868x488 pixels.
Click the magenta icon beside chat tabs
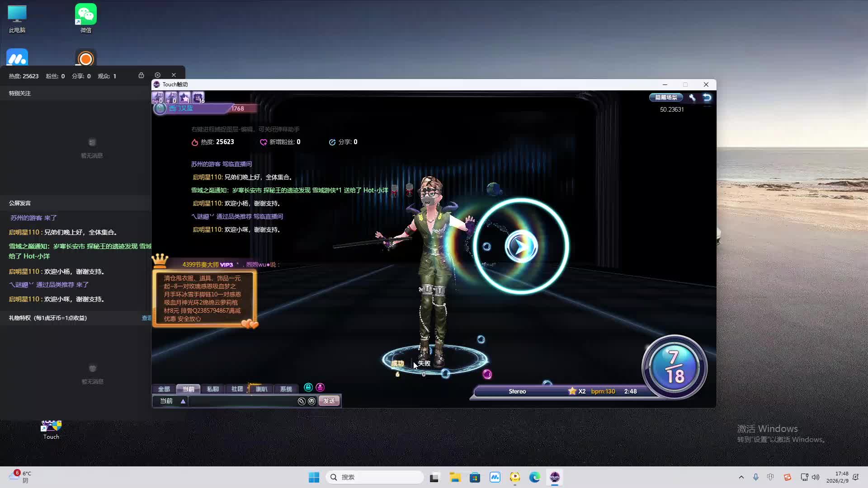coord(320,387)
